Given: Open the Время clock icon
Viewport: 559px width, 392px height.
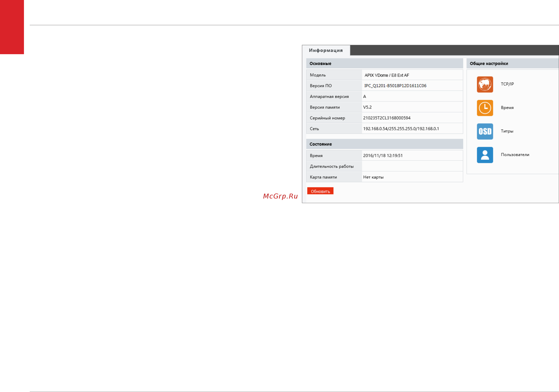Looking at the screenshot, I should (485, 108).
